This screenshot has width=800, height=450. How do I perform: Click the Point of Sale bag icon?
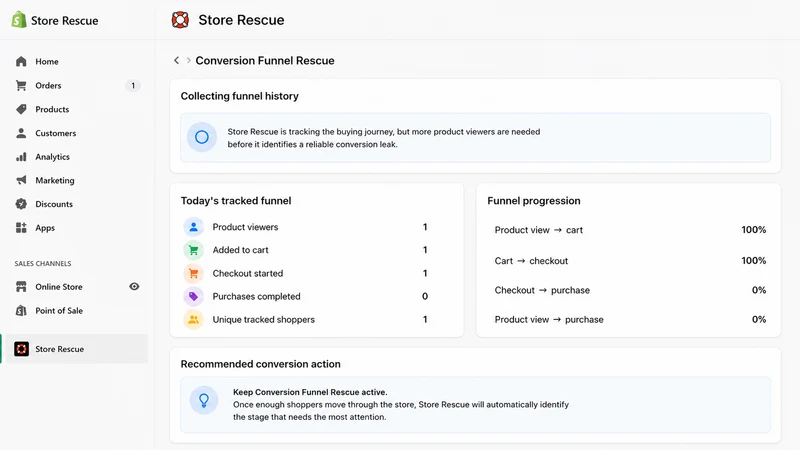point(21,310)
